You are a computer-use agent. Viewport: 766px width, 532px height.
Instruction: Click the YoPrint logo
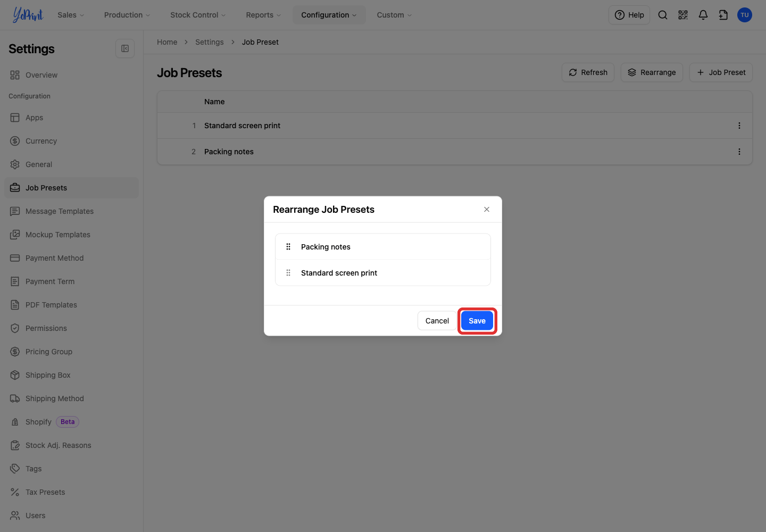[28, 15]
